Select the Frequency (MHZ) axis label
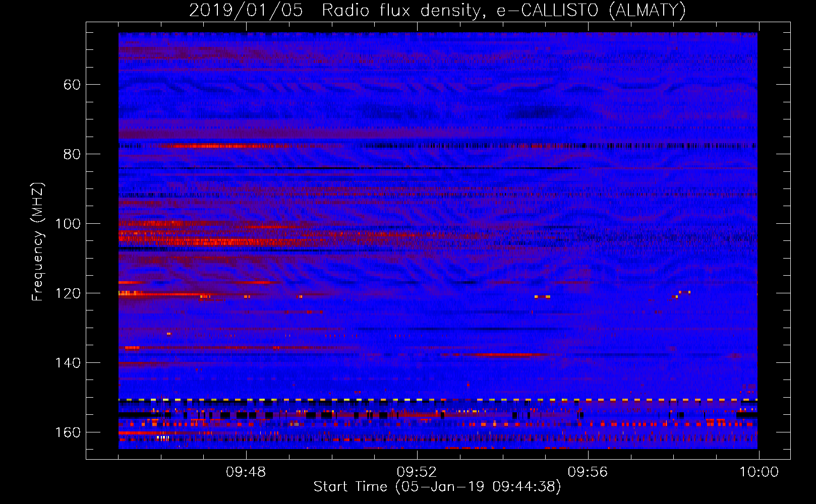 38,241
